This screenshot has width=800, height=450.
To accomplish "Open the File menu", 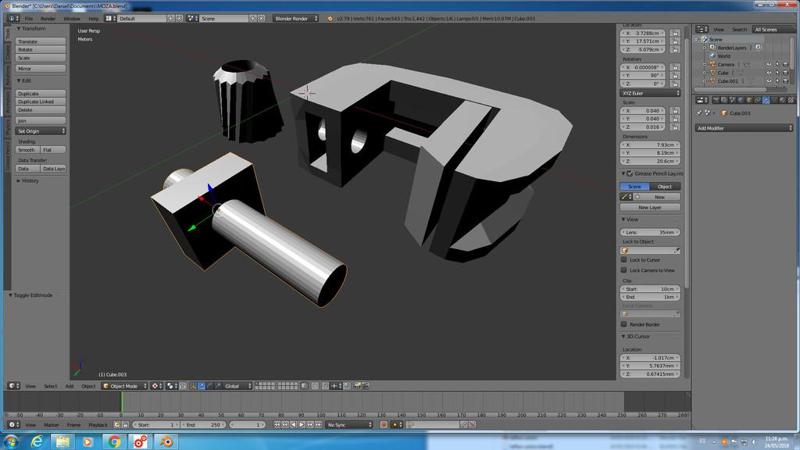I will [x=29, y=18].
